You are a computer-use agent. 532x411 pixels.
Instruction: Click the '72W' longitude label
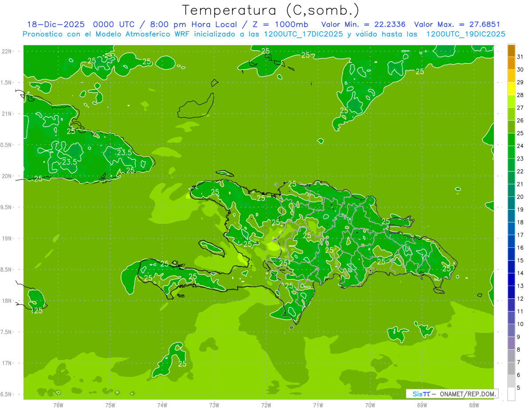point(266,405)
